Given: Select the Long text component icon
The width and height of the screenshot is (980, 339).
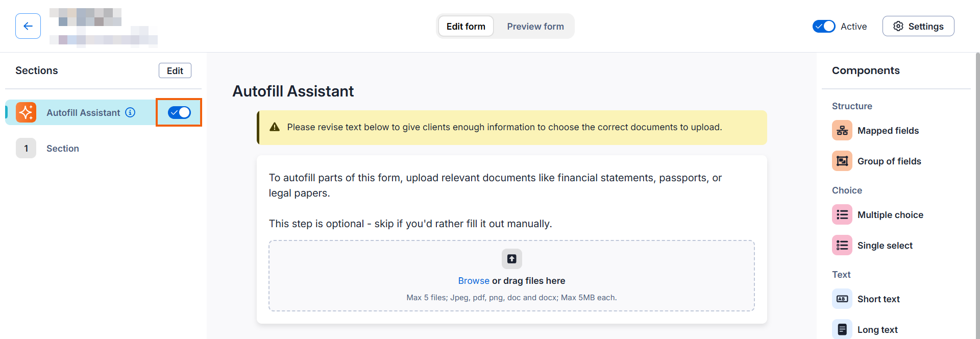Looking at the screenshot, I should click(x=842, y=329).
